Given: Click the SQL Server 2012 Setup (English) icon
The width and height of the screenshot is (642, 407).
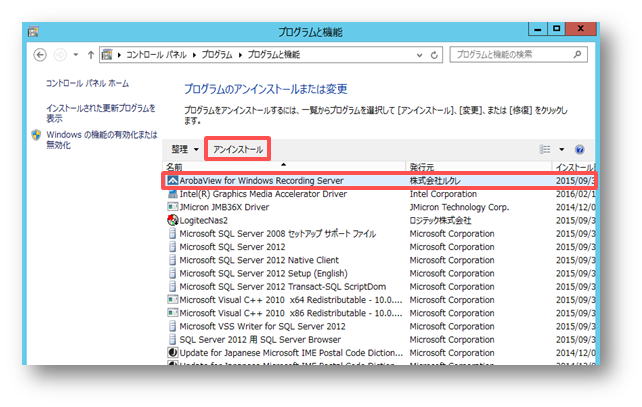Looking at the screenshot, I should (172, 273).
